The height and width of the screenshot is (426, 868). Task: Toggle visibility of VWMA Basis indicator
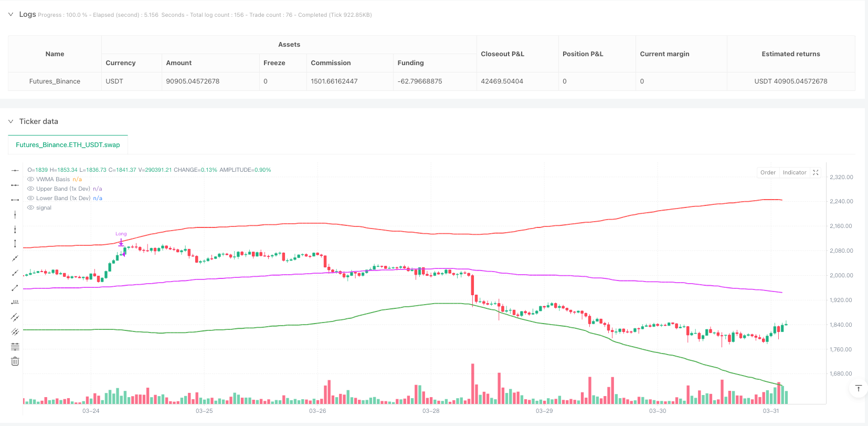click(x=30, y=179)
